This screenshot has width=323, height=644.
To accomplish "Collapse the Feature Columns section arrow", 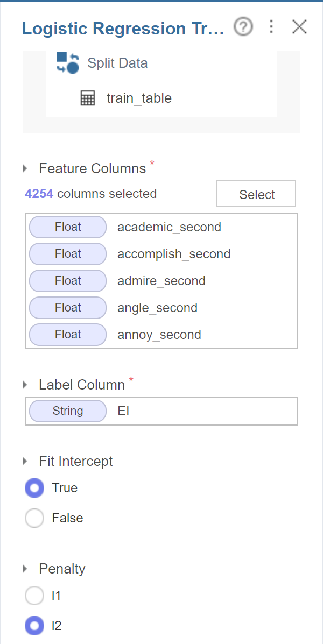I will 25,169.
